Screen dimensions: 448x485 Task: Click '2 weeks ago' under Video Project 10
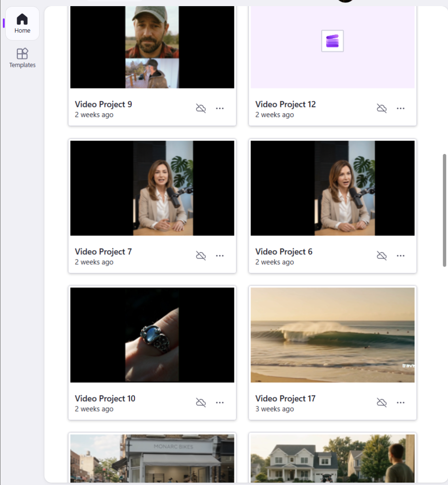[94, 409]
